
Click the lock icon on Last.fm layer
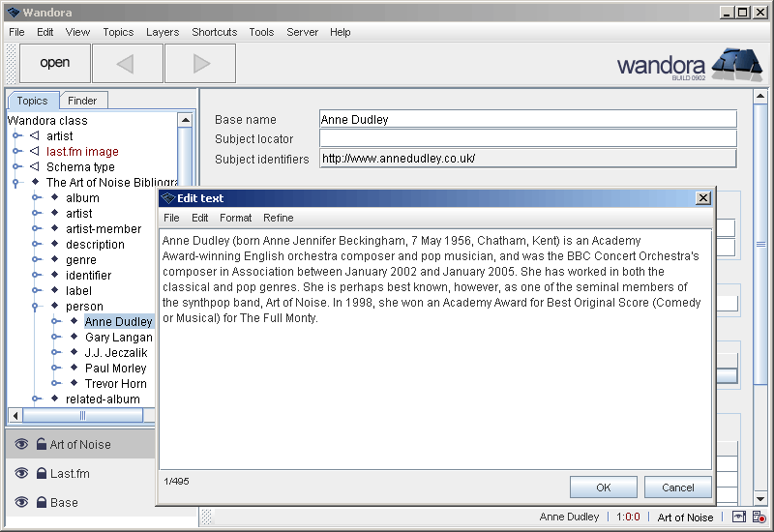(x=42, y=474)
